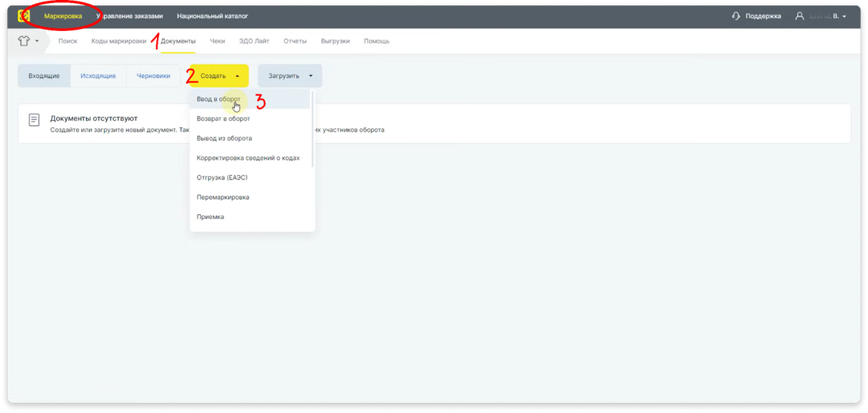The image size is (868, 413).
Task: Open Управление заказами section
Action: coord(129,16)
